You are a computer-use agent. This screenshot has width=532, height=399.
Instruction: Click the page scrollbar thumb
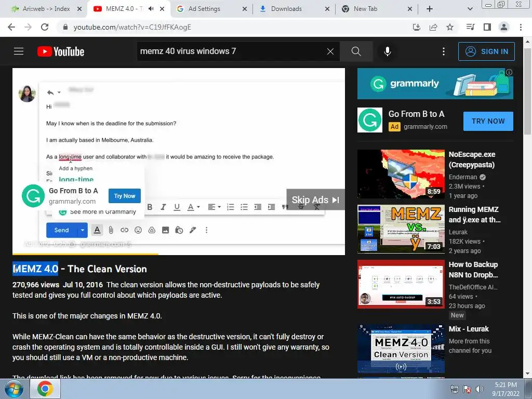(x=527, y=91)
